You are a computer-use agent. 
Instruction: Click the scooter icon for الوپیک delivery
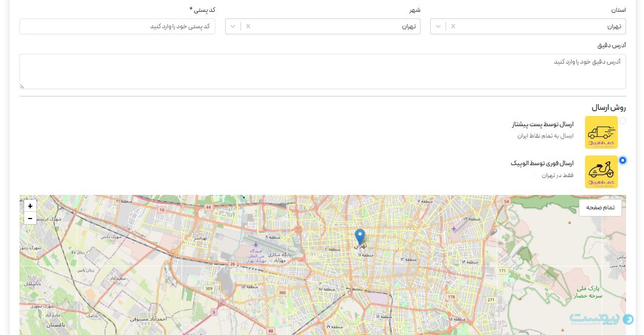pos(601,171)
